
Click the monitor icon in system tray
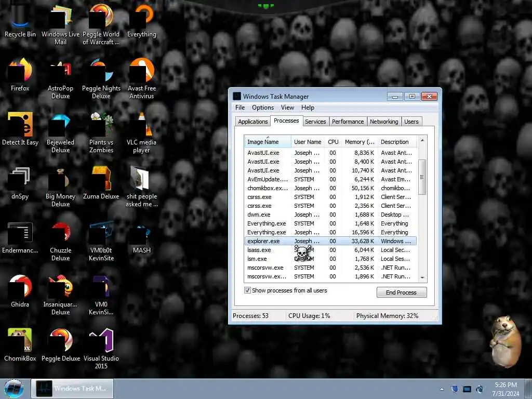point(467,389)
